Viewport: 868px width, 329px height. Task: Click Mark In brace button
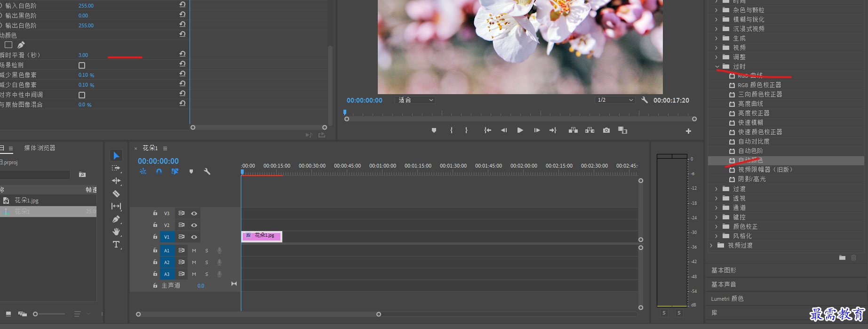pos(451,130)
